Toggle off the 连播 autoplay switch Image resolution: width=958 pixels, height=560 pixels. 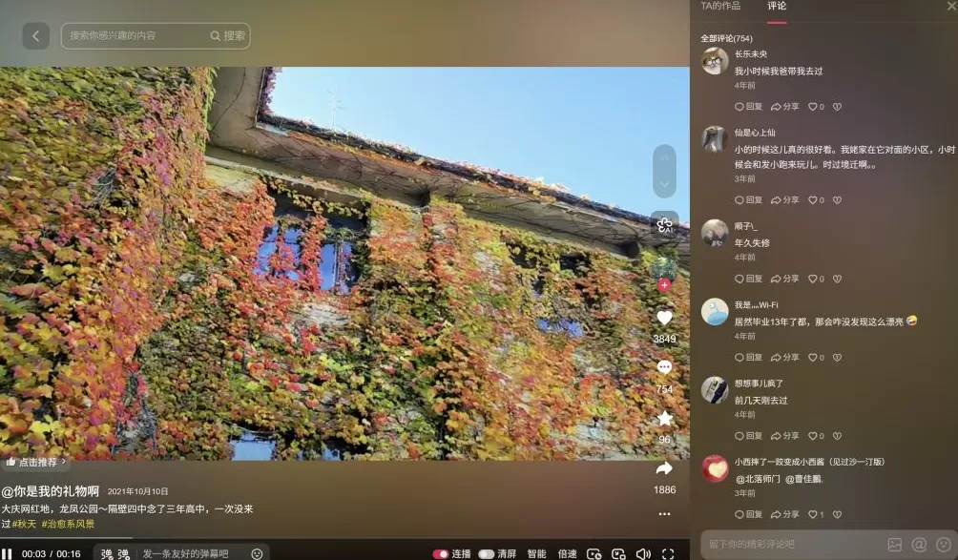tap(441, 553)
